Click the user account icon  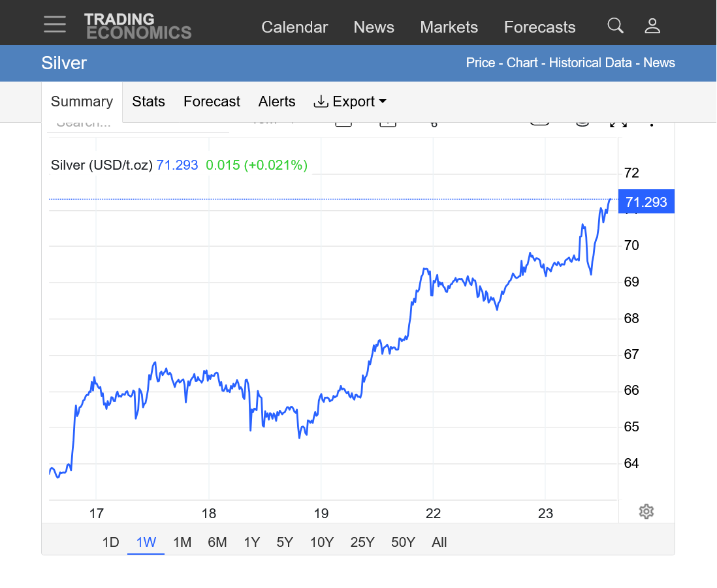(x=652, y=26)
